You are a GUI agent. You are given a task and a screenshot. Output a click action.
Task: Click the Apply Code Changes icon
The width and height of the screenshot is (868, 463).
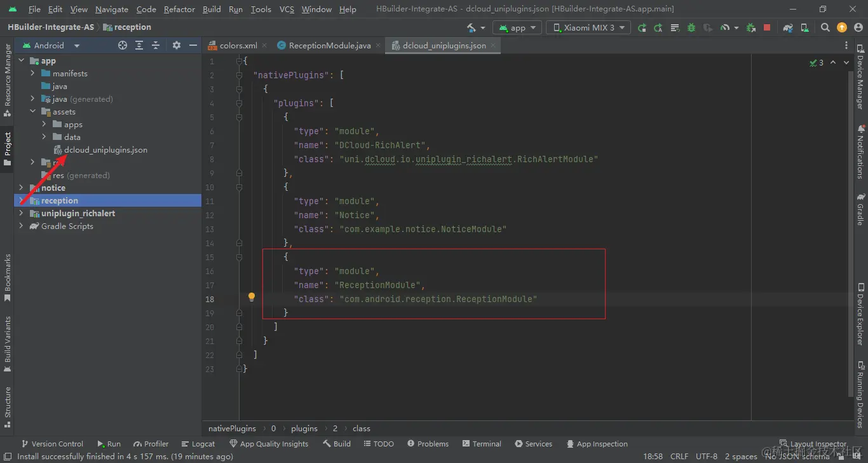[x=675, y=27]
